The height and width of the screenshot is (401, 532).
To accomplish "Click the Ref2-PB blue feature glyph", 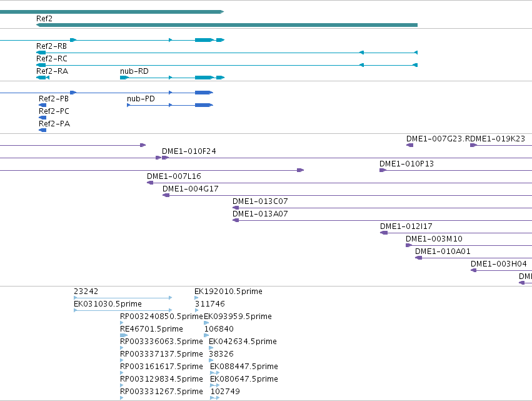I will click(x=43, y=105).
